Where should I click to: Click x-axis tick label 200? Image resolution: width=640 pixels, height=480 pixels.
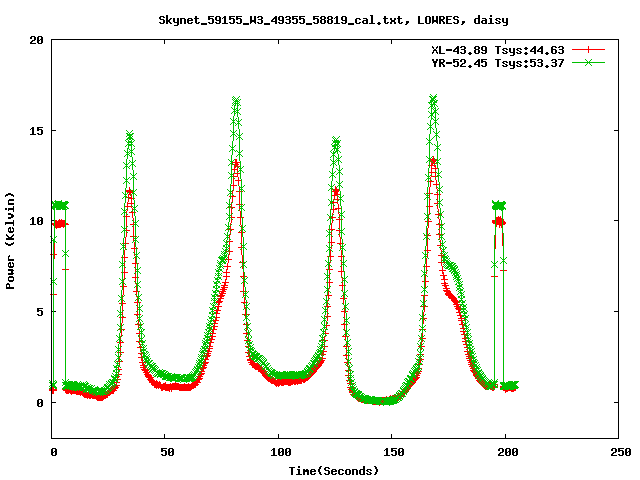pyautogui.click(x=507, y=452)
